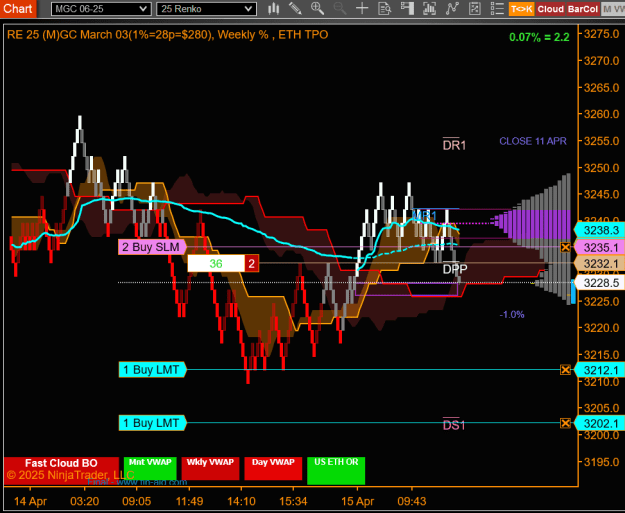625x513 pixels.
Task: Click the Wkly VWAP status box
Action: [x=210, y=469]
